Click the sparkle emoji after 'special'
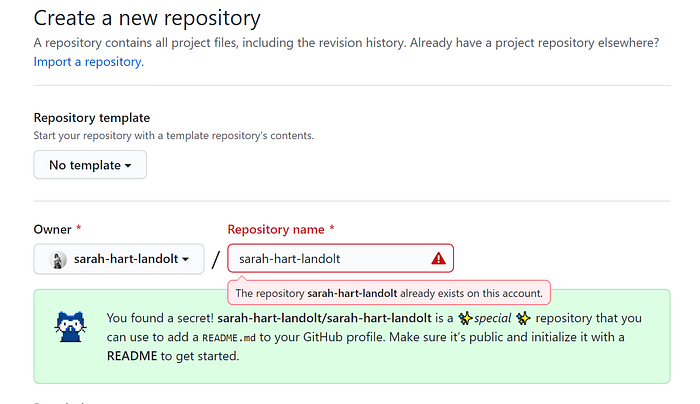 pyautogui.click(x=523, y=318)
